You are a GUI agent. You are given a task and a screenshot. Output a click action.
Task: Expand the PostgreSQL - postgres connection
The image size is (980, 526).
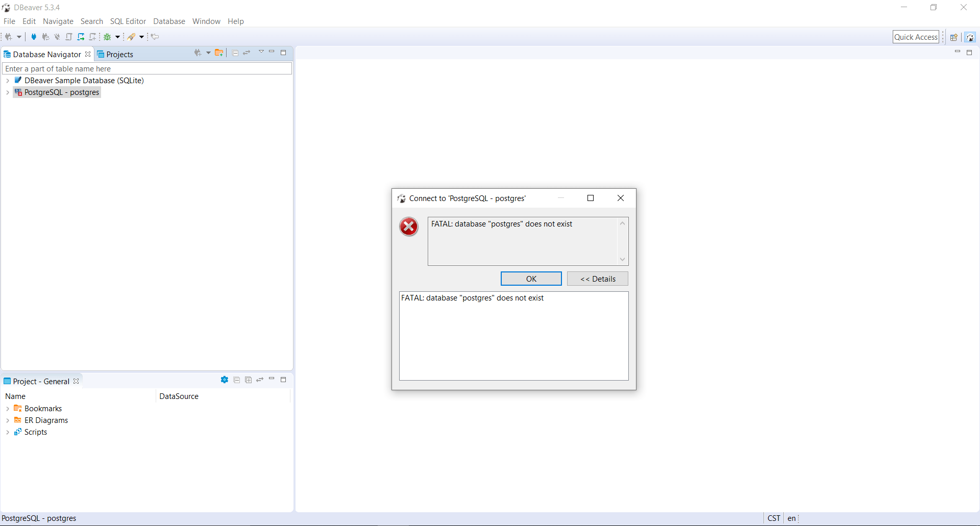tap(8, 92)
